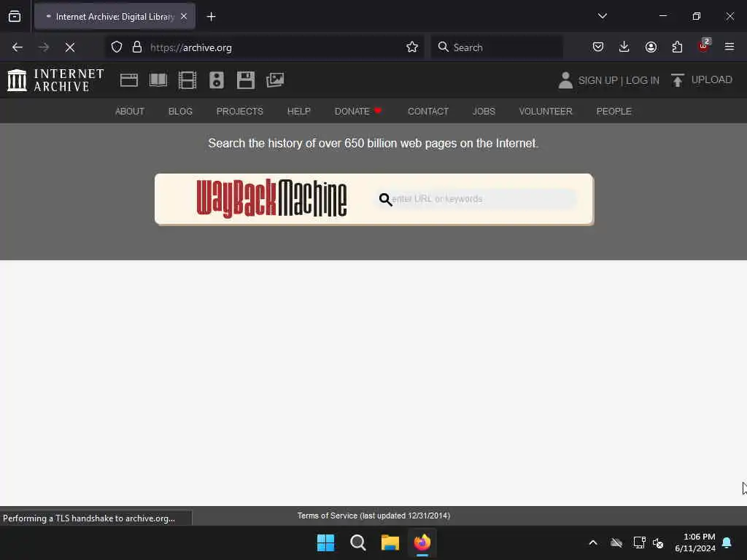Open the Texts book icon
Image resolution: width=747 pixels, height=560 pixels.
tap(158, 80)
